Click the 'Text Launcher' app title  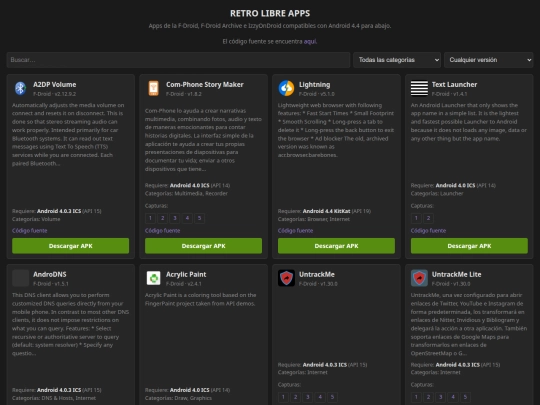point(454,85)
